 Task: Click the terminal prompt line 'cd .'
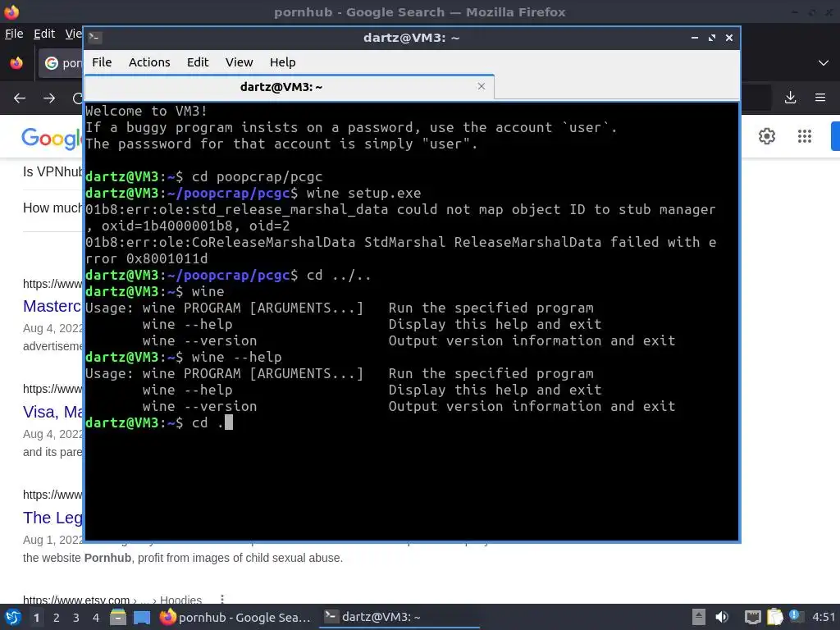coord(158,422)
